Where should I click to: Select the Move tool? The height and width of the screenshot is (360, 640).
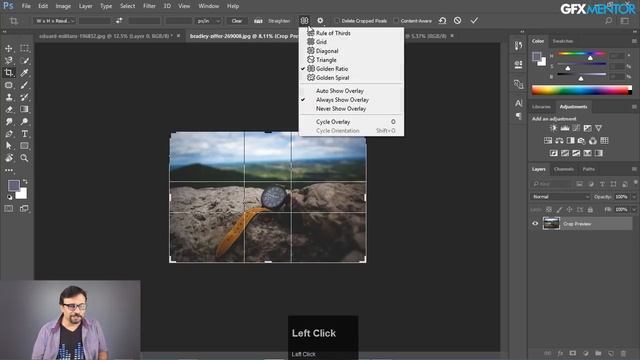click(x=9, y=48)
